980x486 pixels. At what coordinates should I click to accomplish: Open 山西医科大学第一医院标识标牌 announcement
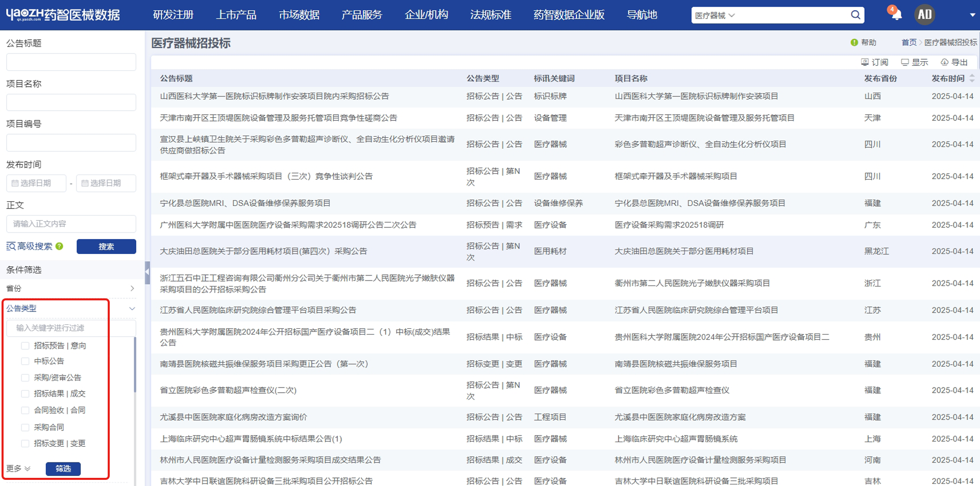point(274,96)
